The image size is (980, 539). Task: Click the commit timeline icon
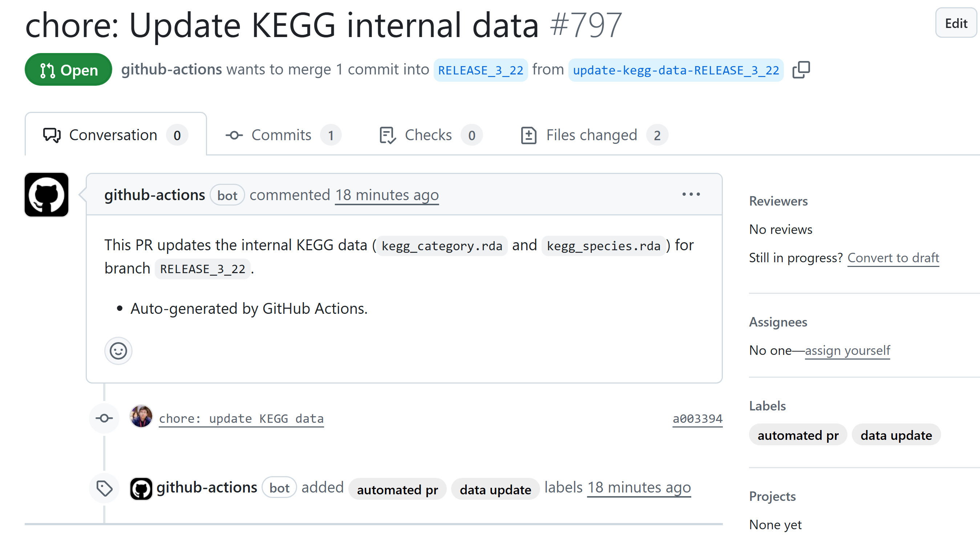click(x=104, y=418)
